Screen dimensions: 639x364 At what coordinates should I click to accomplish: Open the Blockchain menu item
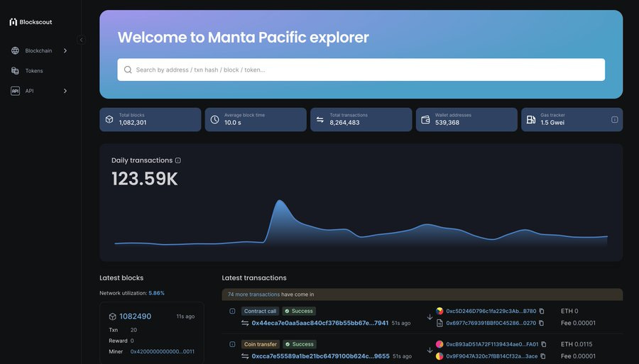pos(39,50)
